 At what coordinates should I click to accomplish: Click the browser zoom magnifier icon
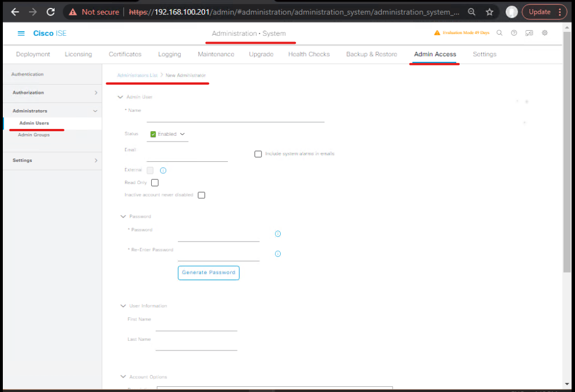coord(472,12)
